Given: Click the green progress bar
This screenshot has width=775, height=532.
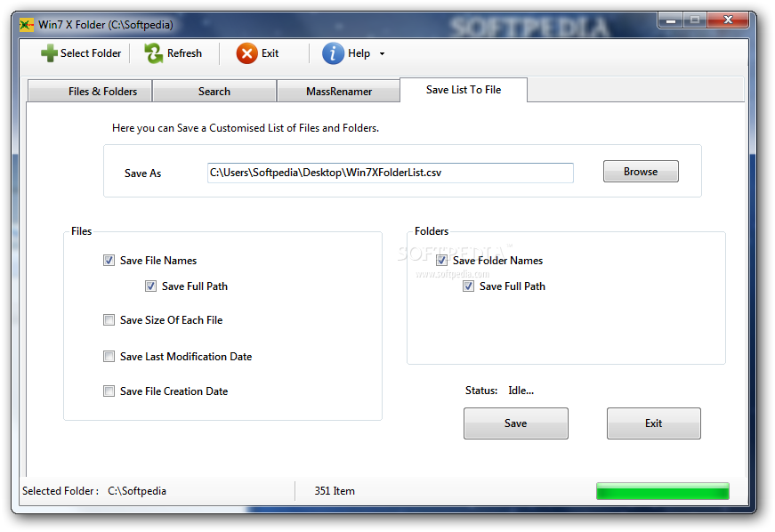Looking at the screenshot, I should click(x=662, y=491).
